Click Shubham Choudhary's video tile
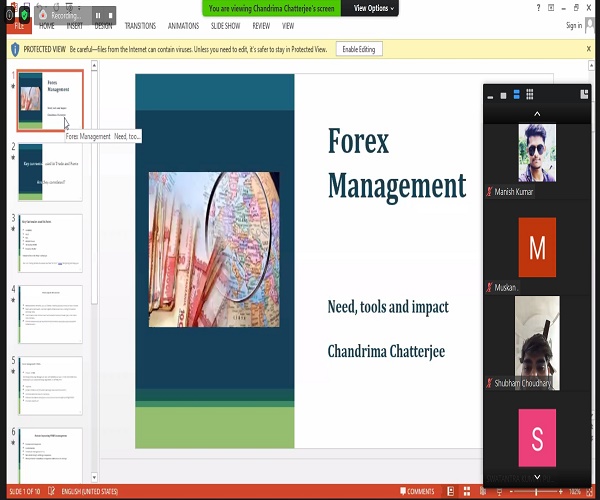The width and height of the screenshot is (600, 500). [x=537, y=343]
